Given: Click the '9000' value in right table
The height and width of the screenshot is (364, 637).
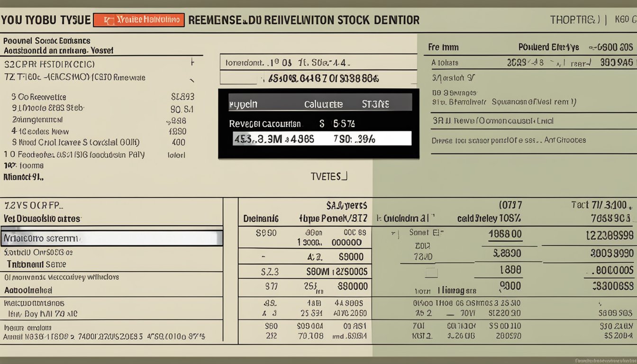Looking at the screenshot, I should (x=510, y=286).
